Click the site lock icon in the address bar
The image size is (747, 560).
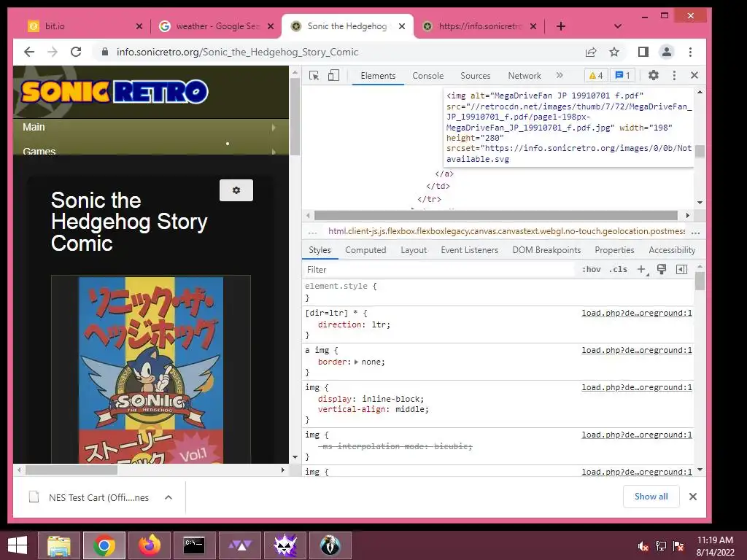105,52
